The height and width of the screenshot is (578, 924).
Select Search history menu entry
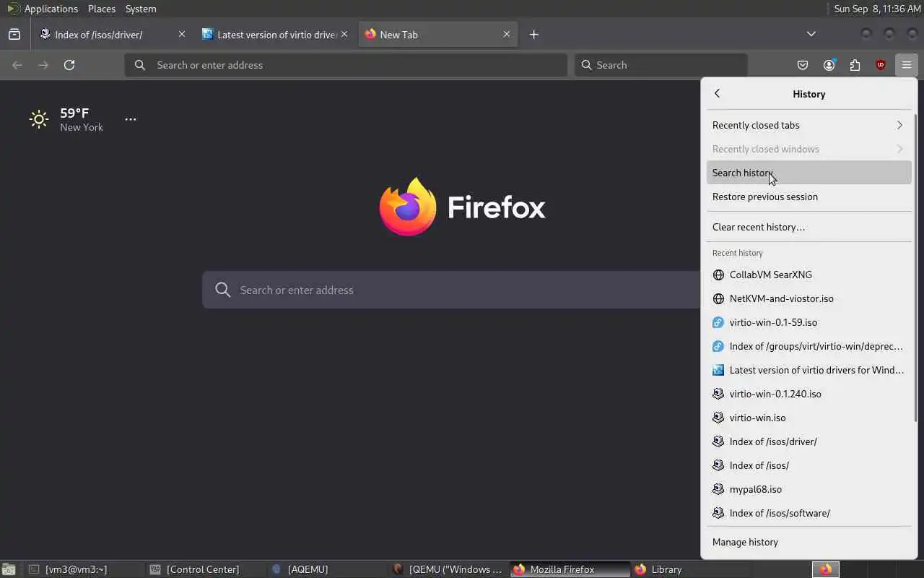pyautogui.click(x=808, y=173)
